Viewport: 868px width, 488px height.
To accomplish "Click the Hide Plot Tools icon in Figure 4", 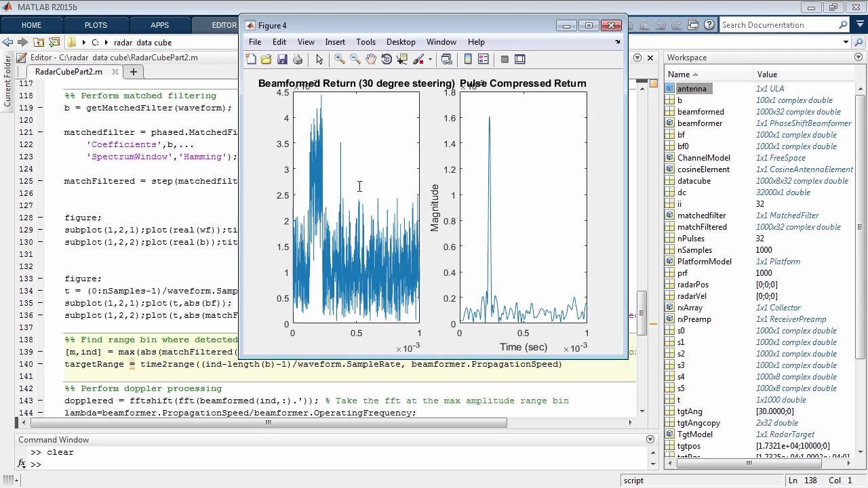I will [x=505, y=60].
